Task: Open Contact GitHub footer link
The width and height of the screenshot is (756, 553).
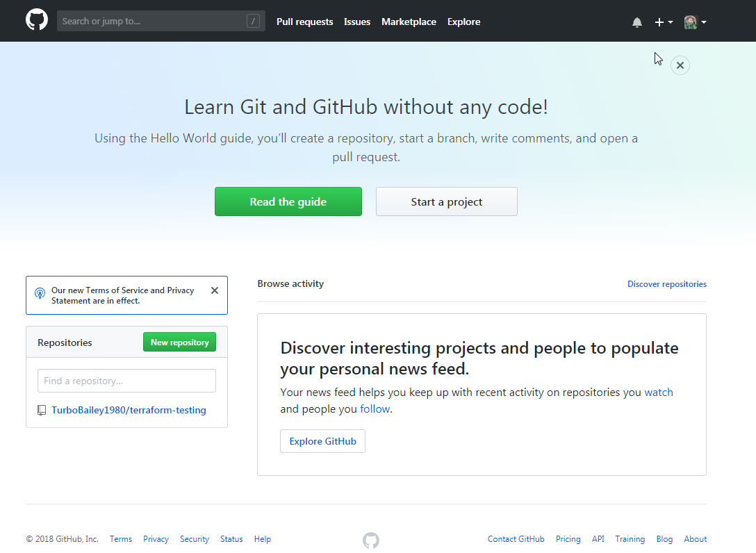Action: click(516, 539)
